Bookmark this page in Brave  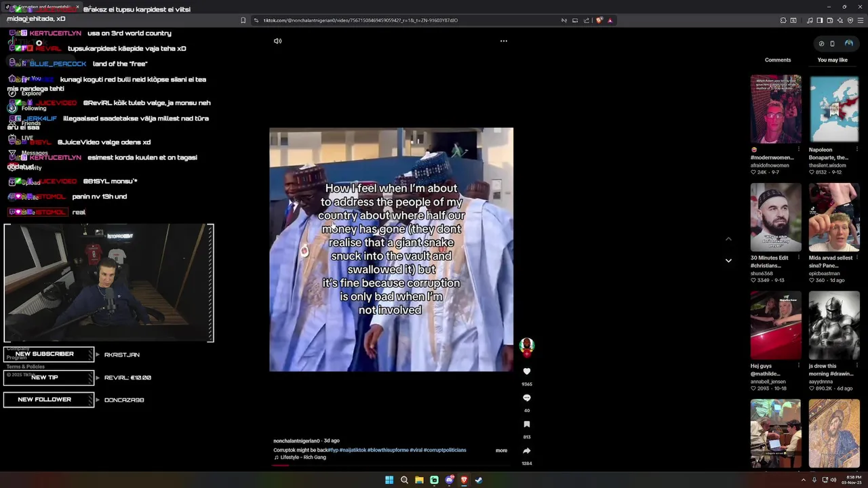243,20
